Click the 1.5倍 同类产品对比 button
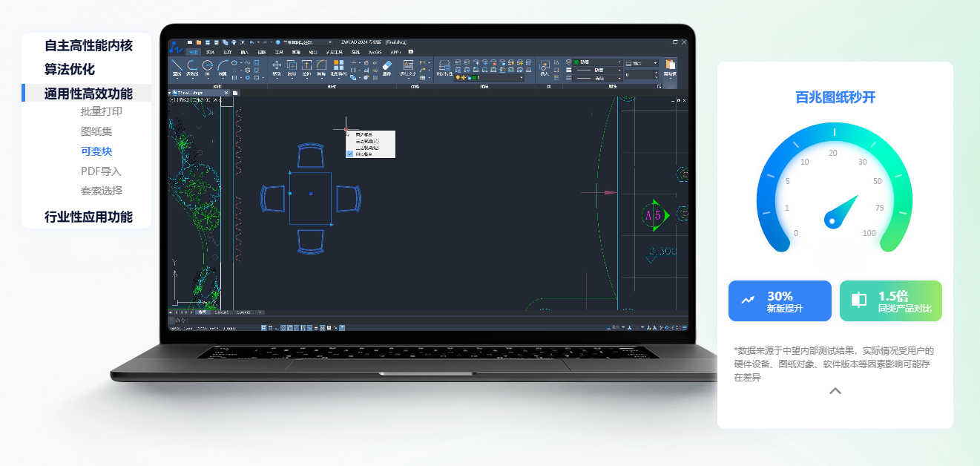Viewport: 980px width, 466px height. tap(890, 301)
